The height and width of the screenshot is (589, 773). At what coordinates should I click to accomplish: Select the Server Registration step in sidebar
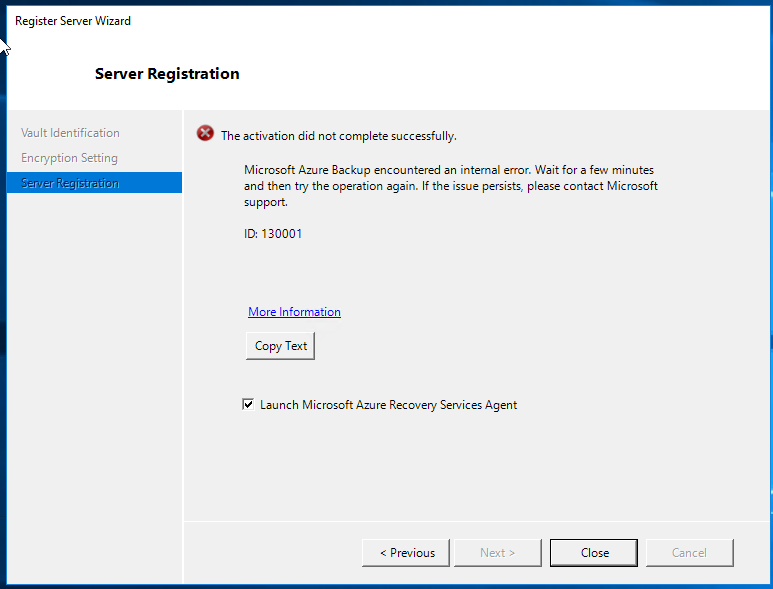click(x=94, y=183)
